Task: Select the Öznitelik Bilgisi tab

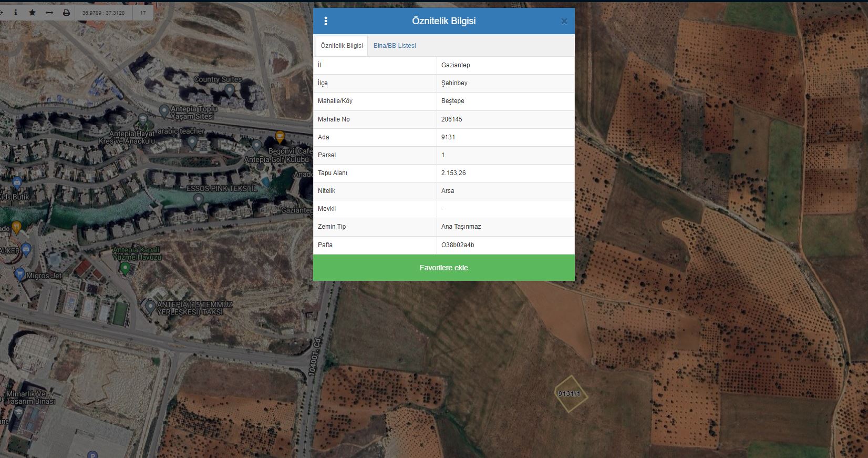Action: click(342, 46)
